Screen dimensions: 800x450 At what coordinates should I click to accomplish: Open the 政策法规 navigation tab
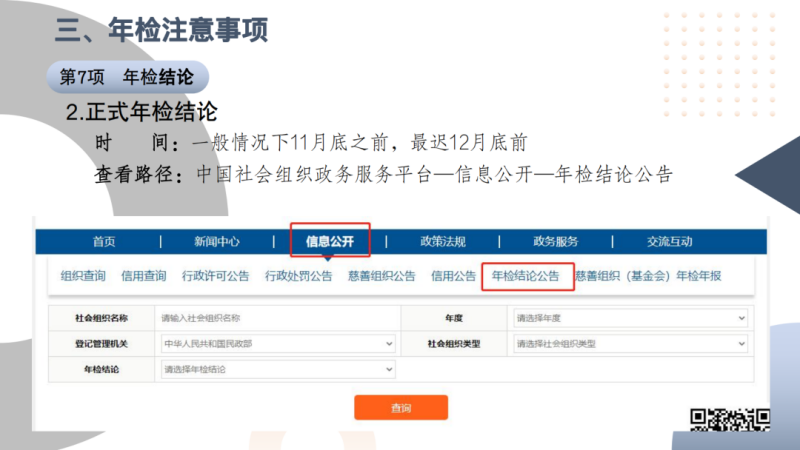click(443, 242)
